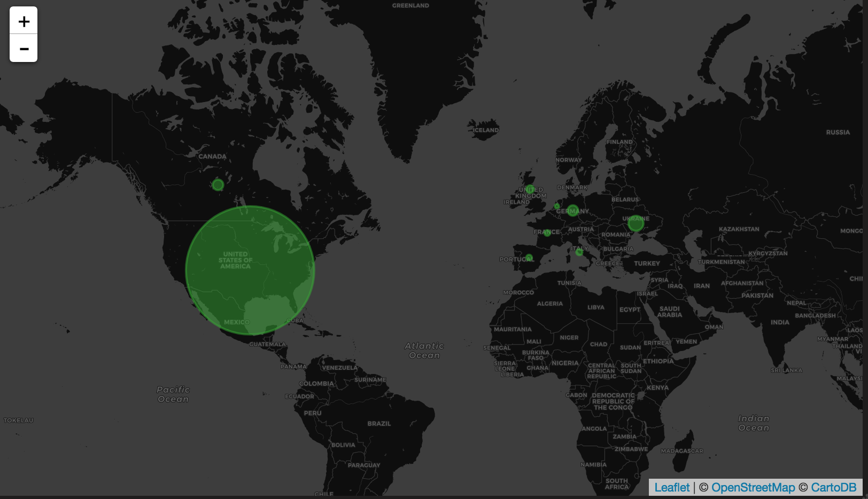The image size is (868, 499).
Task: Click the Pacific Ocean label
Action: 173,394
